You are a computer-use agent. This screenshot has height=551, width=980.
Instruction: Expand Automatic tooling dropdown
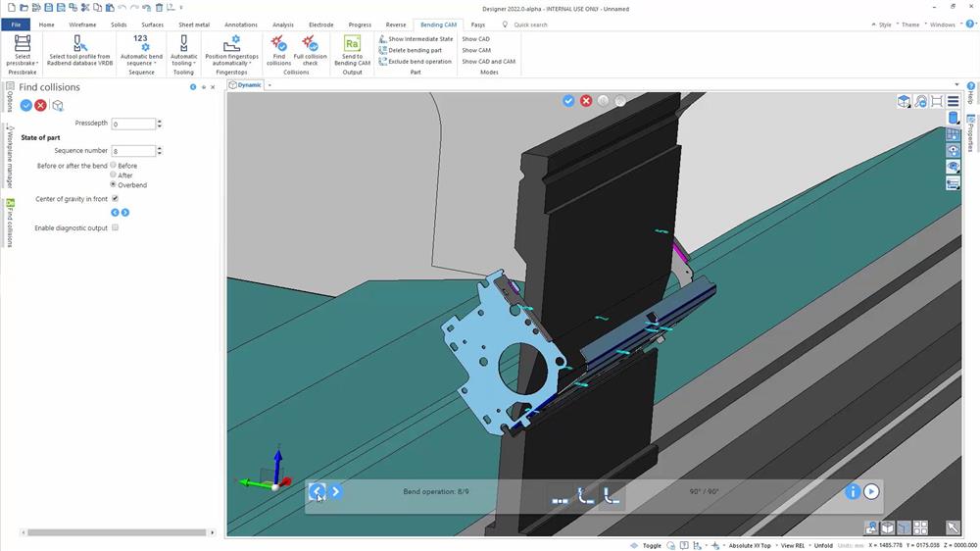(183, 64)
